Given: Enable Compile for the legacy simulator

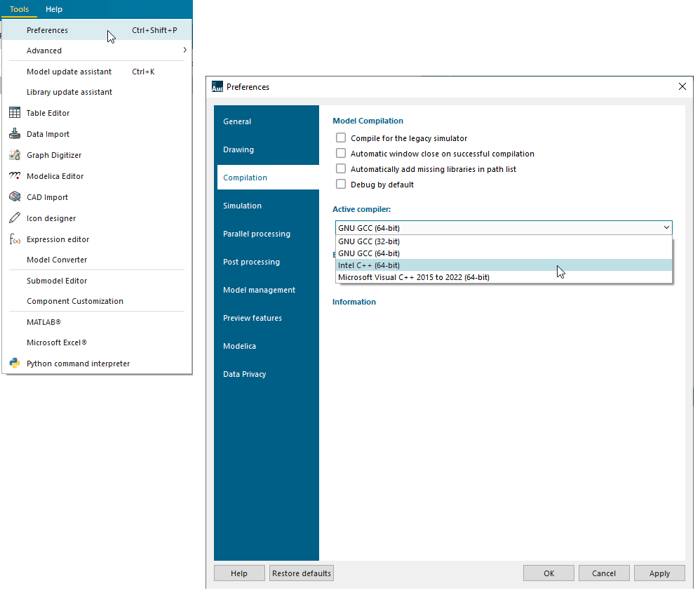Looking at the screenshot, I should click(x=341, y=138).
